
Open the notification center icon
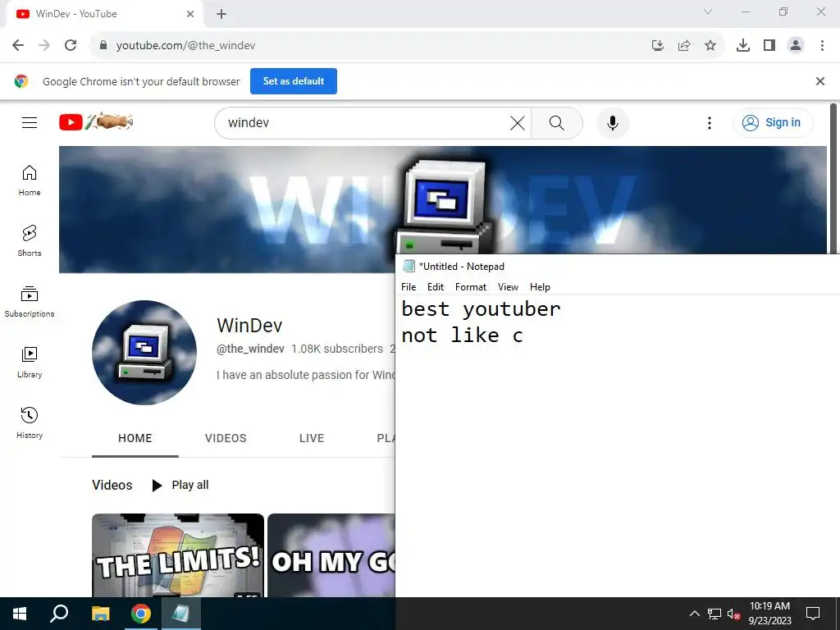point(813,614)
